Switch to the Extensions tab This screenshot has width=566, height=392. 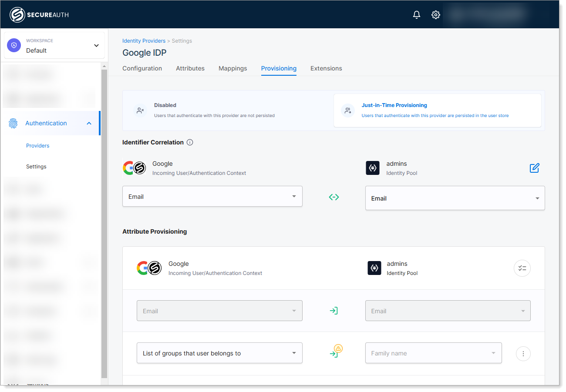tap(326, 68)
